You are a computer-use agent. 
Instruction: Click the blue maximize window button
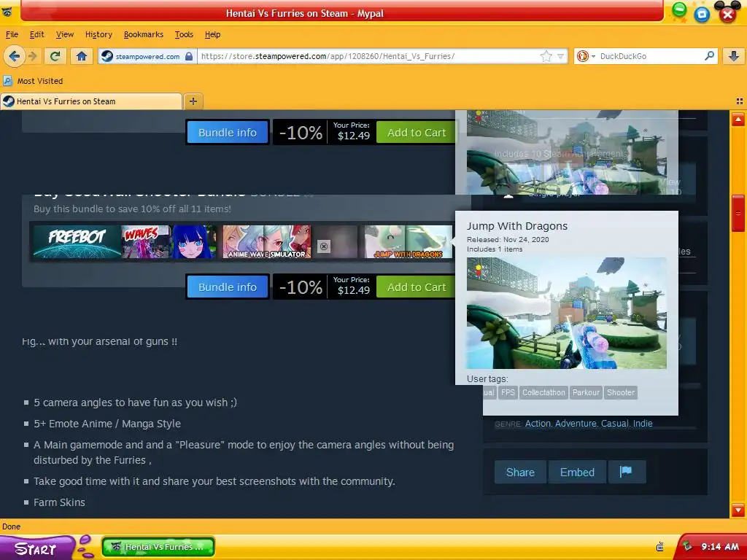coord(702,15)
